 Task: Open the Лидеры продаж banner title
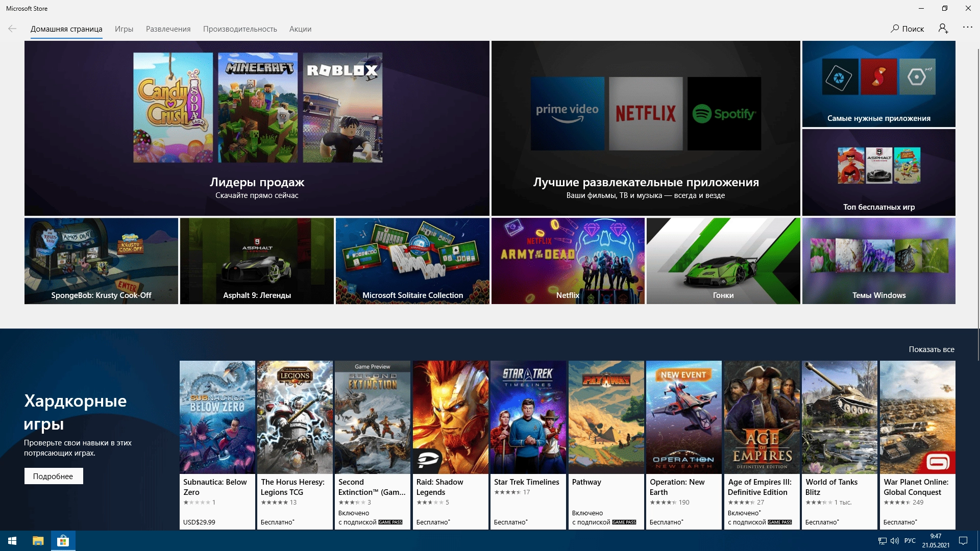(257, 182)
